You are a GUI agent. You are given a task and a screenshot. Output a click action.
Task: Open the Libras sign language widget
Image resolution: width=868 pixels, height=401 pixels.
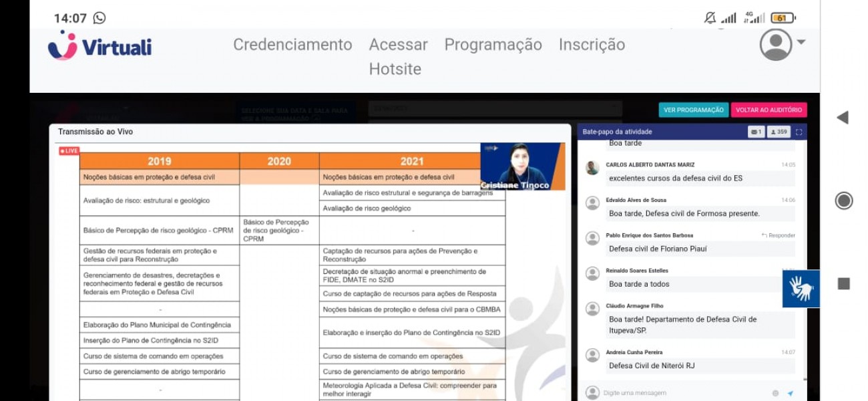coord(801,289)
